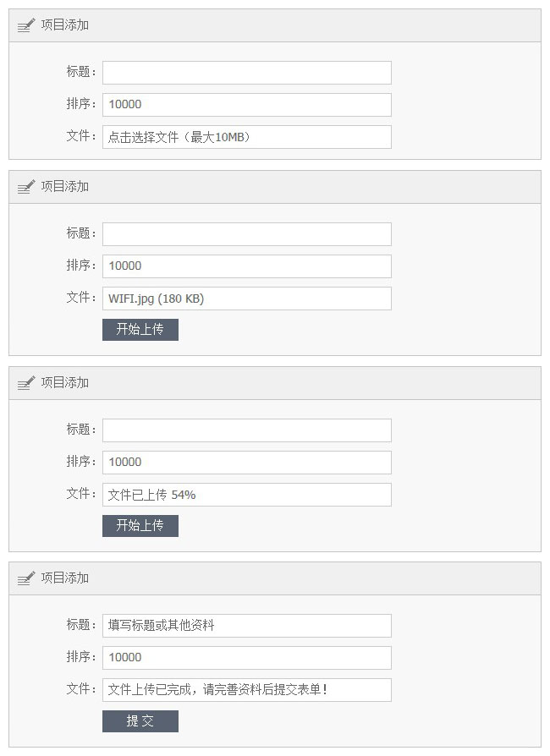
Task: Click the 排序 field in the fourth panel
Action: 246,658
